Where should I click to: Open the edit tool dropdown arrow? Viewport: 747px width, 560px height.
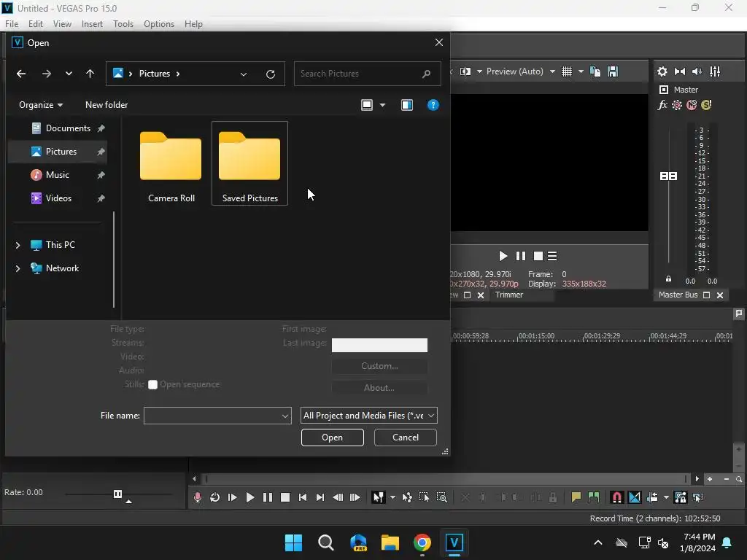[x=392, y=497]
